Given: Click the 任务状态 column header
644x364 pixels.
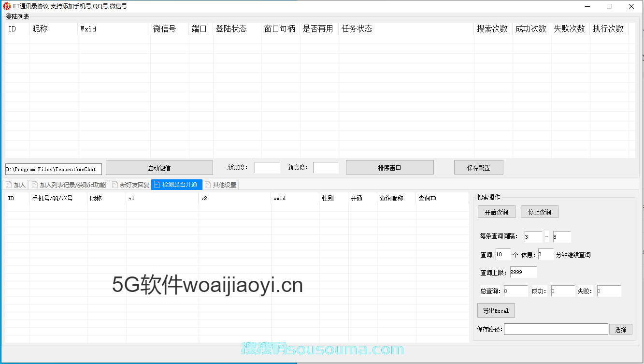Looking at the screenshot, I should [x=406, y=29].
